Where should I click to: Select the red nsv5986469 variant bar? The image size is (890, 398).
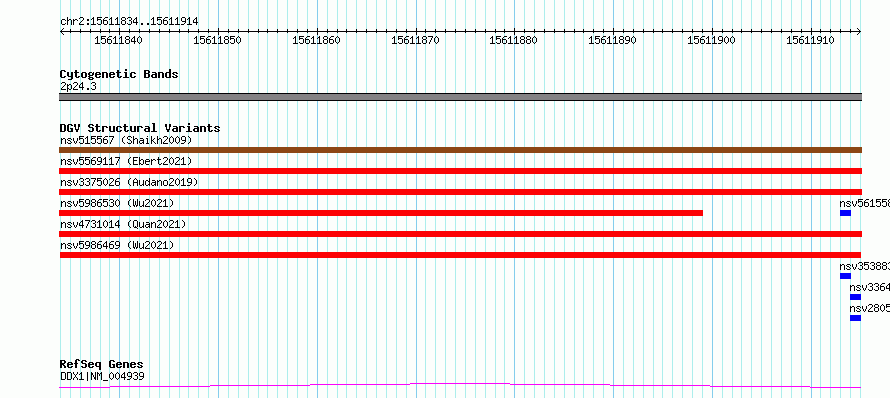point(460,255)
